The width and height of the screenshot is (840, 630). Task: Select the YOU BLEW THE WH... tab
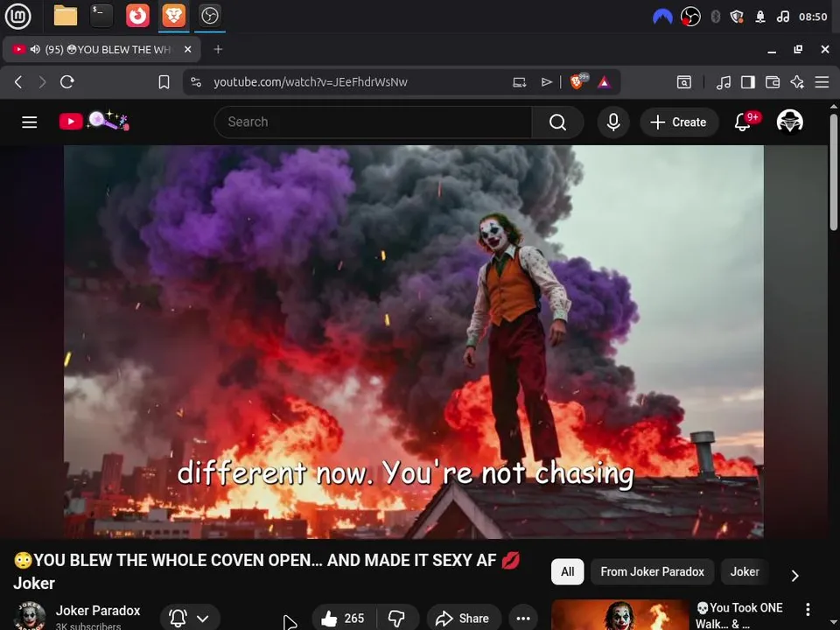[103, 49]
